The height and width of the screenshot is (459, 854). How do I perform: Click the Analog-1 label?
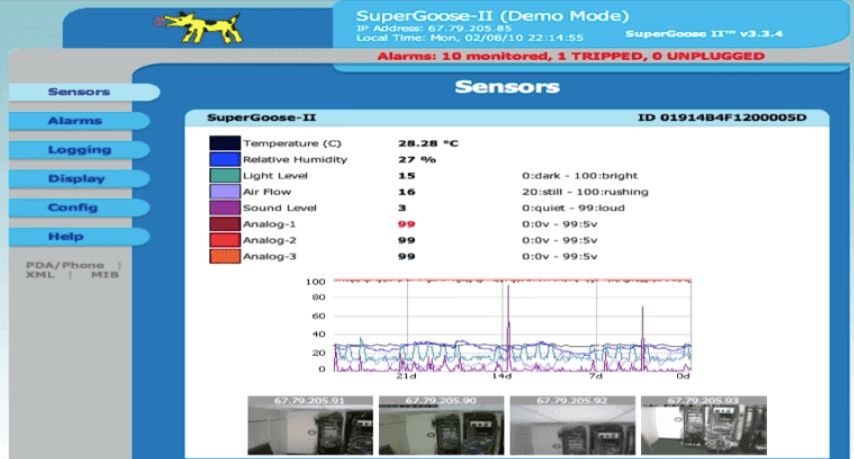[269, 224]
